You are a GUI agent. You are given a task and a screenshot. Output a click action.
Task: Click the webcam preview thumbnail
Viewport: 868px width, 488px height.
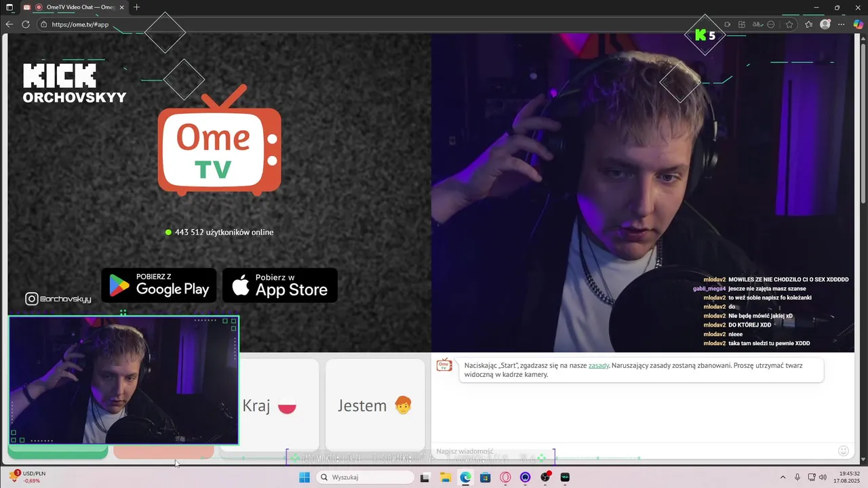pyautogui.click(x=123, y=380)
